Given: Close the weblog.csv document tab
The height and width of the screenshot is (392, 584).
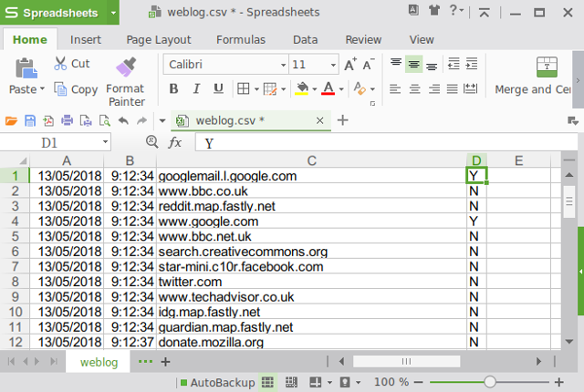Looking at the screenshot, I should [319, 120].
